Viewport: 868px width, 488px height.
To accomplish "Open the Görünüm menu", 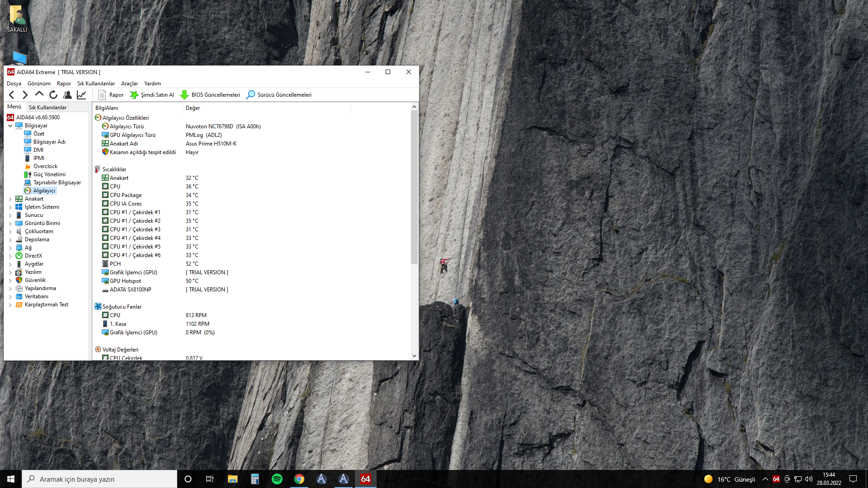I will coord(39,84).
